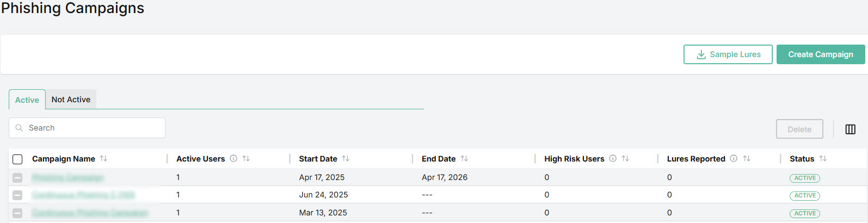
Task: Sort the Status column
Action: point(823,159)
